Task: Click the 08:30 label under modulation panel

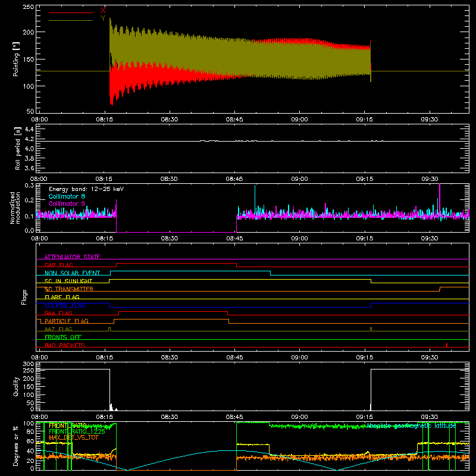Action: (170, 239)
